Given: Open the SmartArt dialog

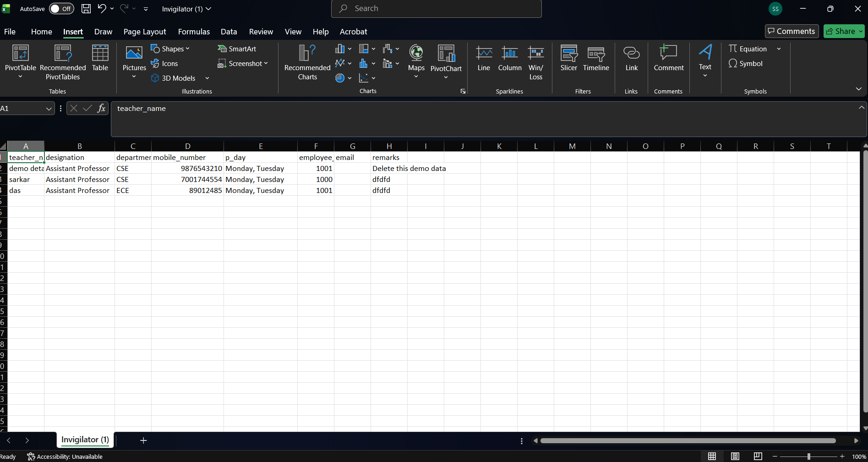Looking at the screenshot, I should coord(237,49).
